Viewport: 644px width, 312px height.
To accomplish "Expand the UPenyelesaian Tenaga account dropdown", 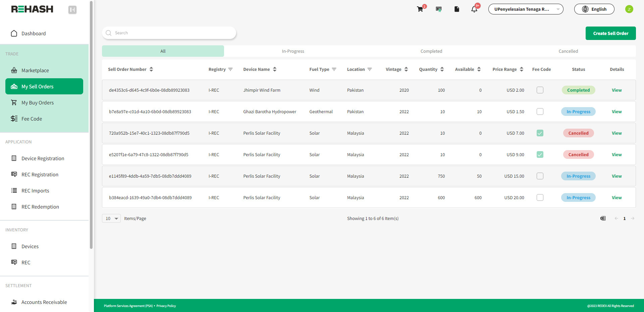I will click(x=526, y=9).
